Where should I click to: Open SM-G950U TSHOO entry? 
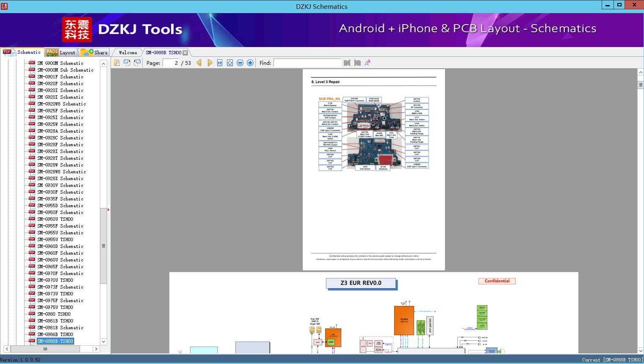click(x=55, y=219)
